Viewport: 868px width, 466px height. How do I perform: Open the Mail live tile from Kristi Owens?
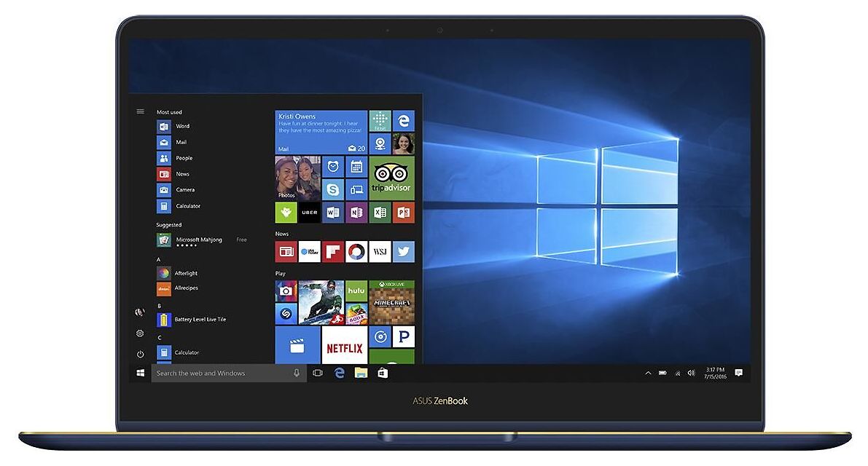321,132
